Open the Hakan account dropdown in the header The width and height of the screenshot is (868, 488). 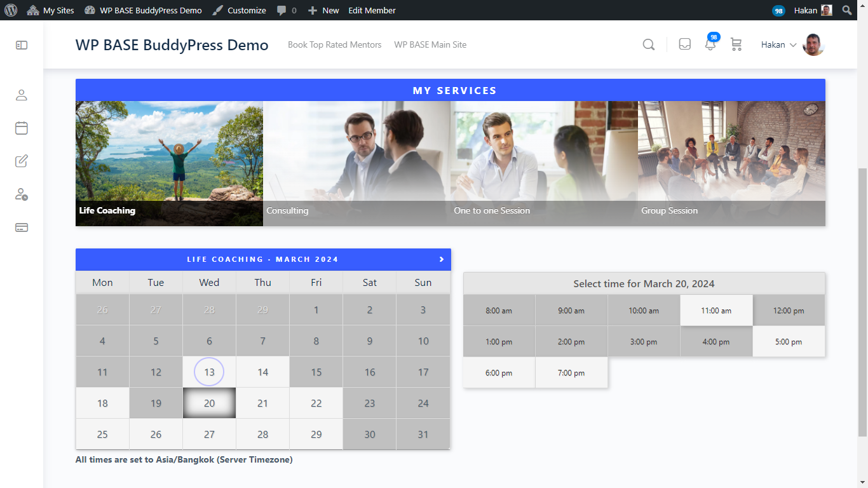pos(778,44)
